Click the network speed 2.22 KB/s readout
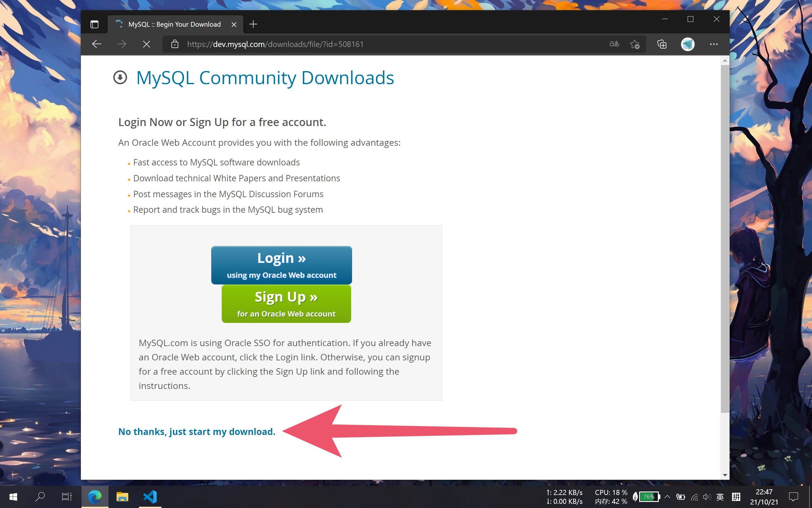 pyautogui.click(x=564, y=492)
